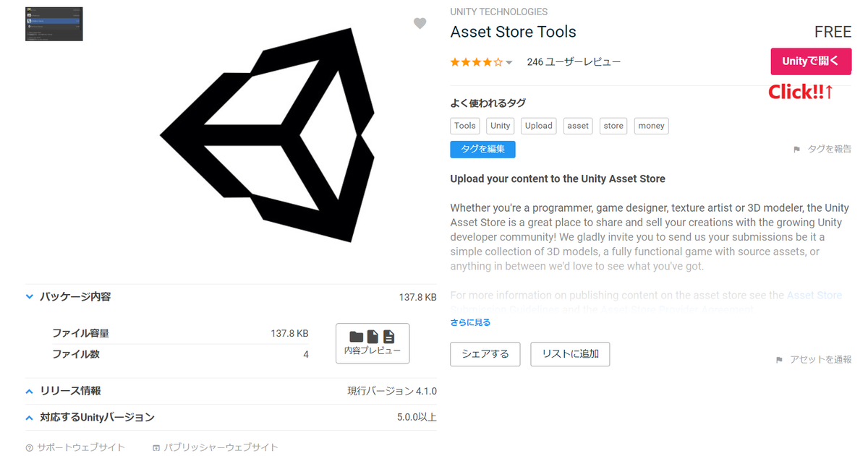Image resolution: width=868 pixels, height=456 pixels.
Task: Click the 現行バージョン 4.1.0 value
Action: [392, 391]
